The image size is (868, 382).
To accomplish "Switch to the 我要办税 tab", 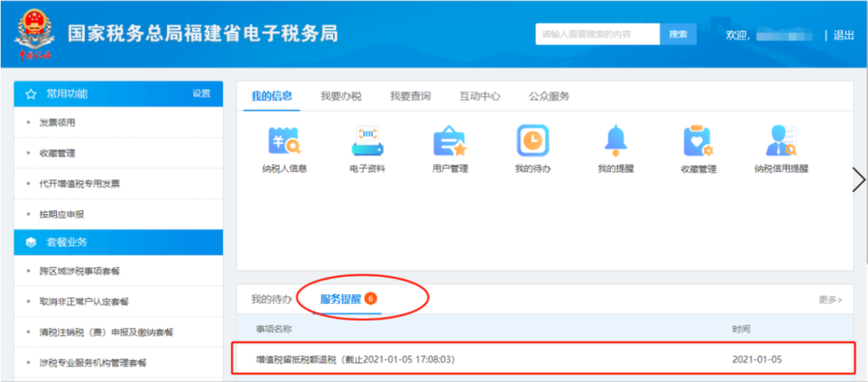I will pyautogui.click(x=341, y=97).
